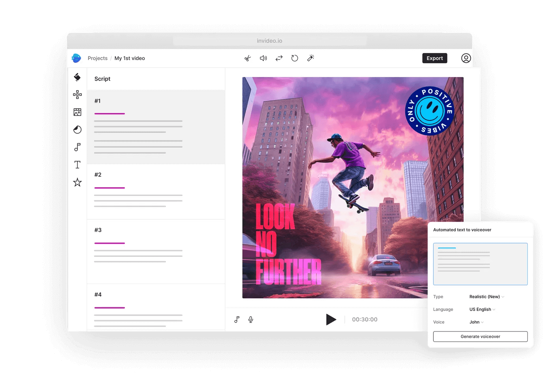
Task: Open the favorites star sidebar icon
Action: pos(77,182)
